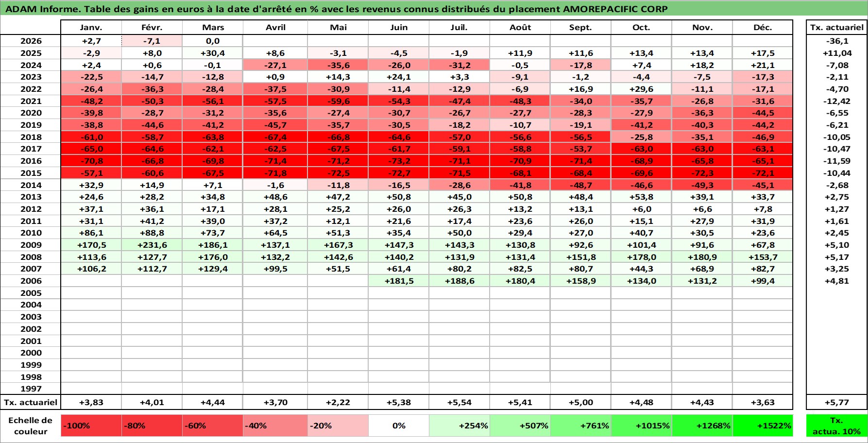Select the +4,81 actuarial rate for 2006

[x=836, y=281]
